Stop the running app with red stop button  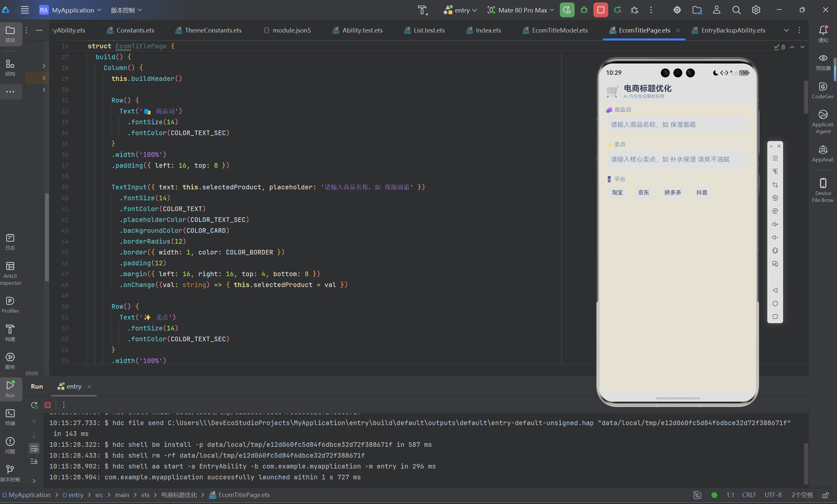tap(600, 10)
